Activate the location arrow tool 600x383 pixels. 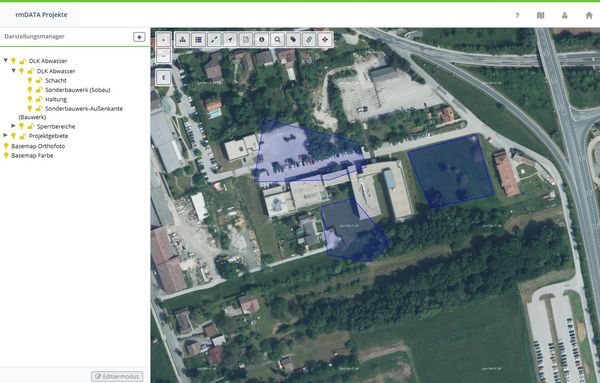[230, 39]
